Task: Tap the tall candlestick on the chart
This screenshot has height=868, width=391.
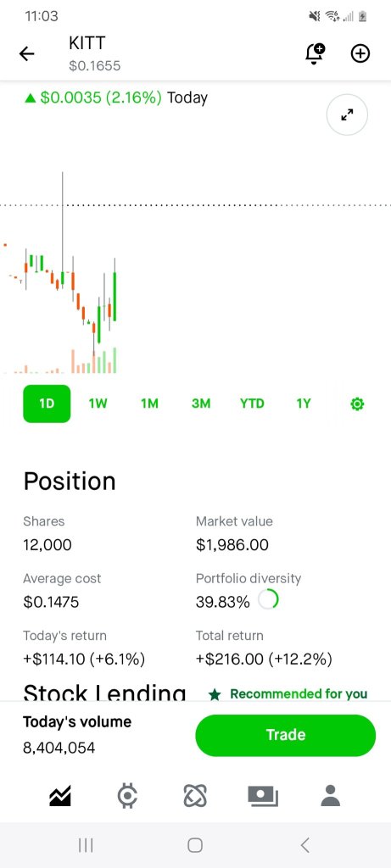Action: (x=63, y=229)
